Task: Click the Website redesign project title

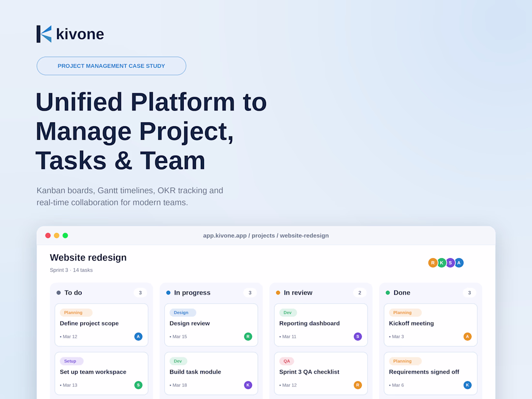Action: [88, 257]
